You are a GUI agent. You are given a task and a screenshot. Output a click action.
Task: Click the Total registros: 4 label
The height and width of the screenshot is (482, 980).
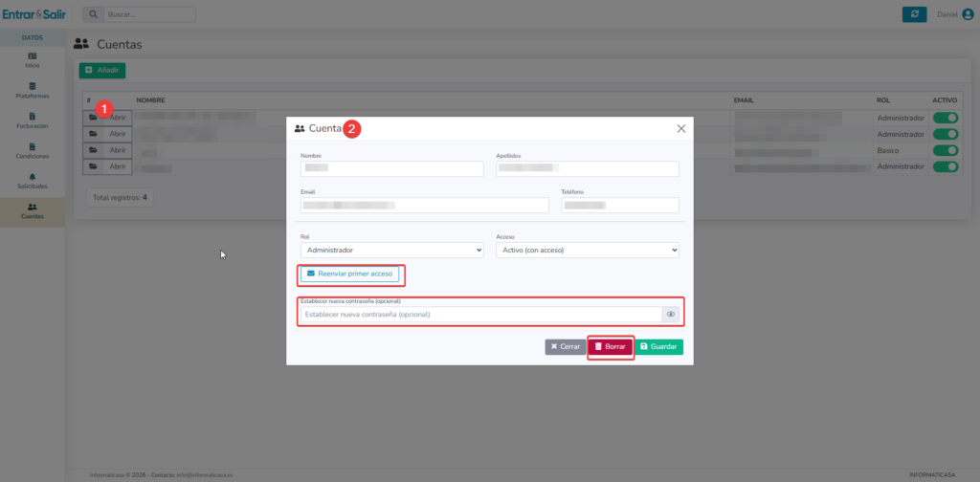tap(120, 197)
